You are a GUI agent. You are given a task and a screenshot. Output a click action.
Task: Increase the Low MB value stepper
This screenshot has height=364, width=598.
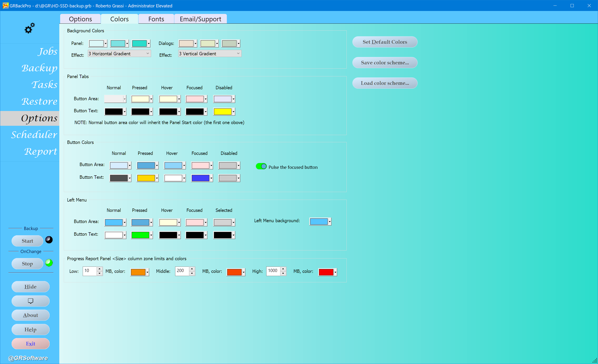click(x=100, y=269)
